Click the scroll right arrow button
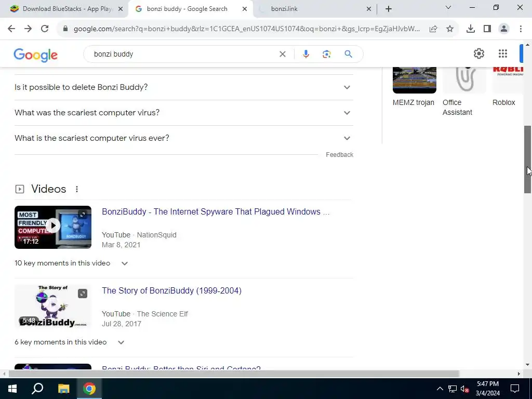Image resolution: width=532 pixels, height=399 pixels. click(519, 374)
